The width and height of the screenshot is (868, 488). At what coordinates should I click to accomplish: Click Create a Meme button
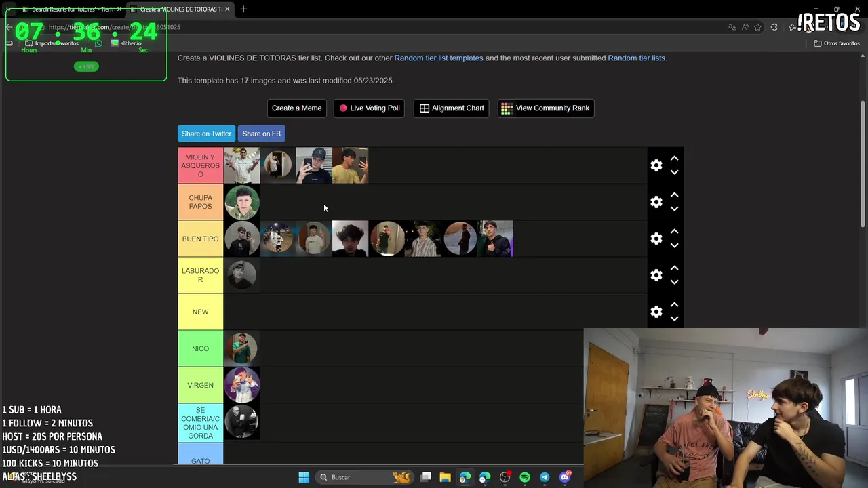click(296, 108)
